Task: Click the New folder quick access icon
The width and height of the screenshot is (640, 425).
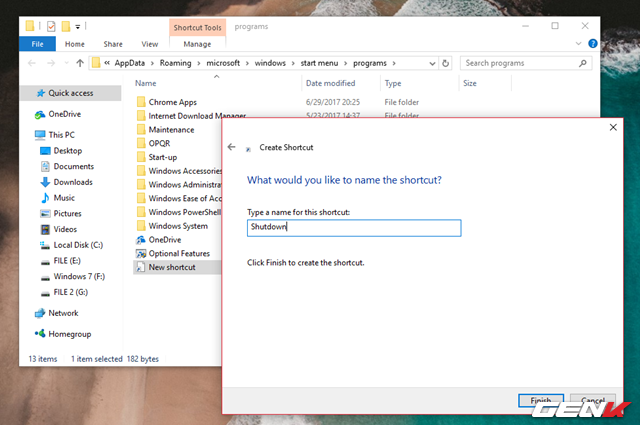Action: coord(66,27)
